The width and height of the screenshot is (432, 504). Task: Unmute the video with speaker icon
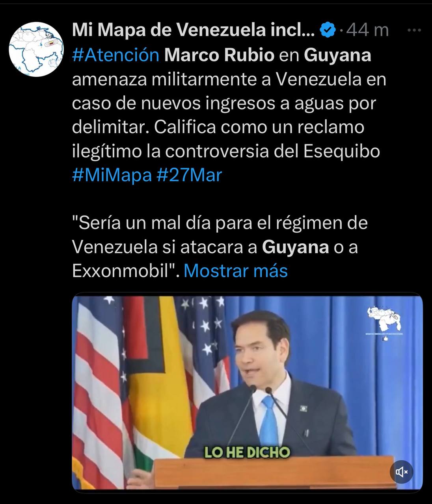pyautogui.click(x=401, y=471)
